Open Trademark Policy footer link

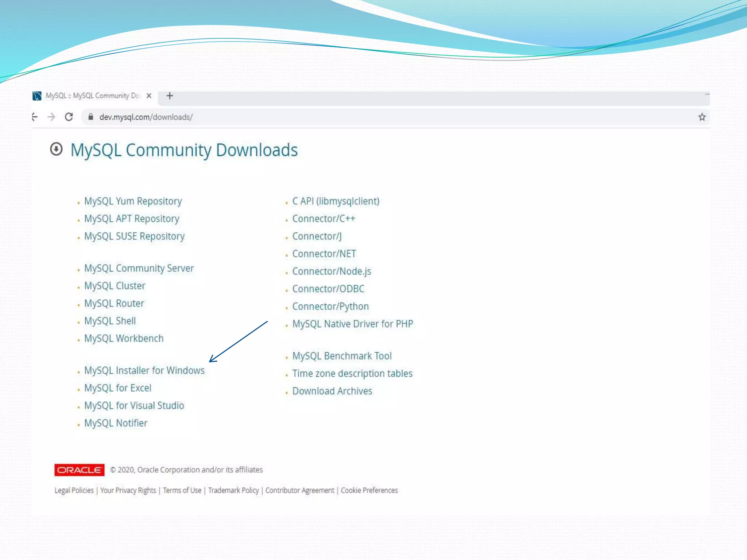click(233, 490)
